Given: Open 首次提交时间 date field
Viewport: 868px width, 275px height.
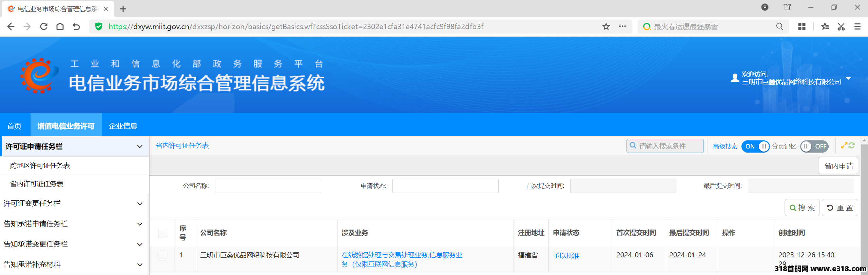Looking at the screenshot, I should point(623,186).
